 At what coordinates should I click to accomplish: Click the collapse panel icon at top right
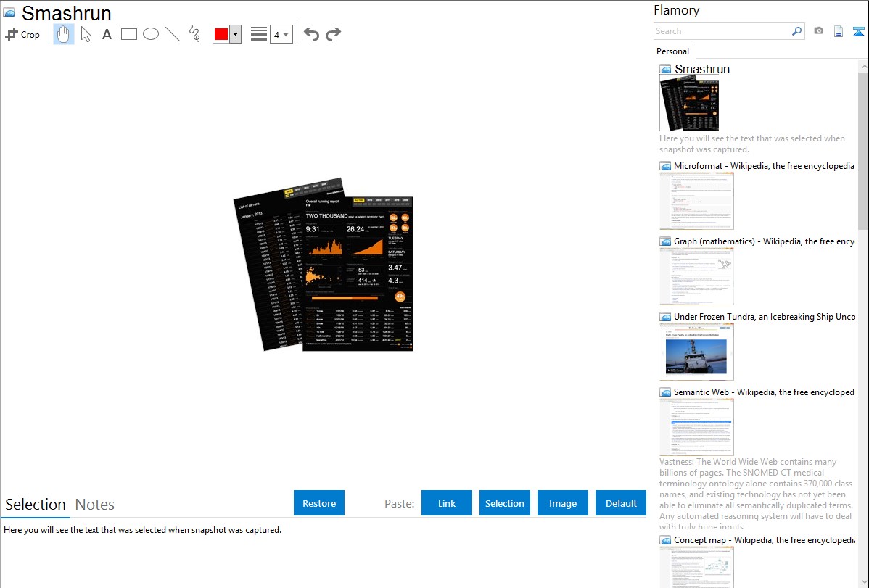click(x=858, y=31)
